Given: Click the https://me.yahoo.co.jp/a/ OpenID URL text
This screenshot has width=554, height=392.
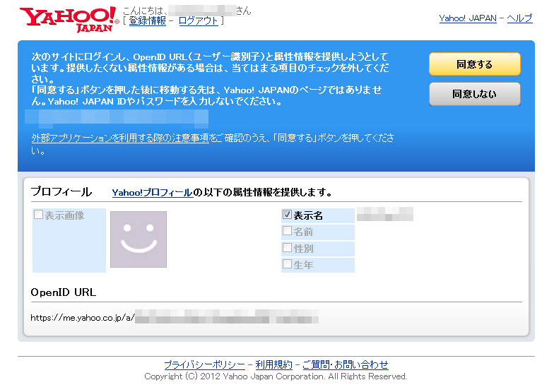Looking at the screenshot, I should pyautogui.click(x=82, y=318).
